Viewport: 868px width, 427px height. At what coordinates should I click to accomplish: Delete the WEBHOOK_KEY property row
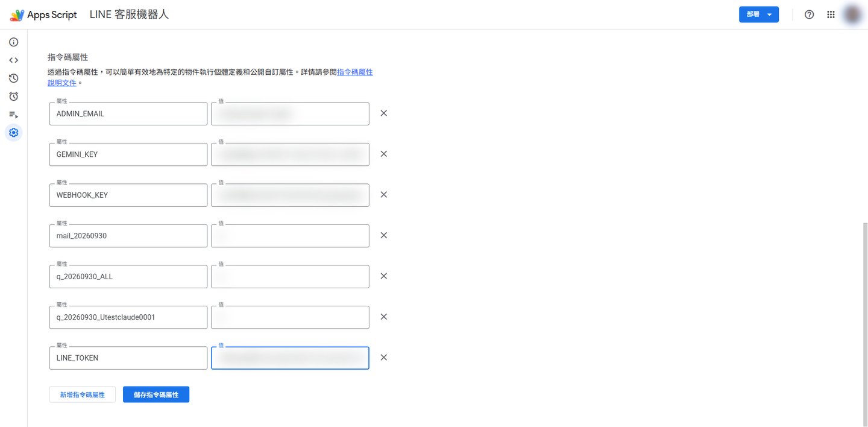[x=383, y=195]
